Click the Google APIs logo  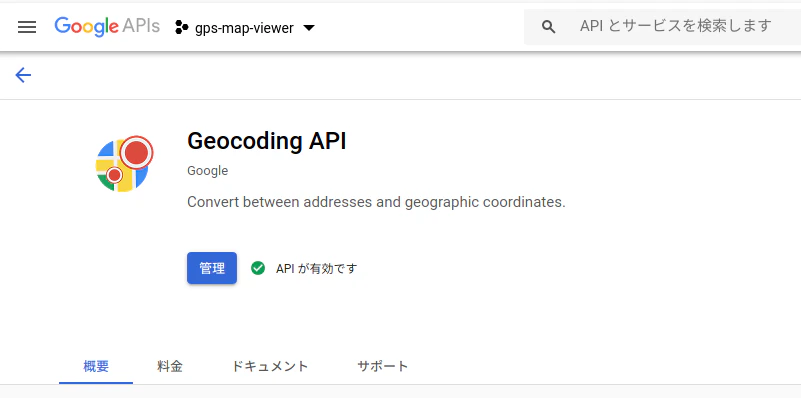[107, 27]
